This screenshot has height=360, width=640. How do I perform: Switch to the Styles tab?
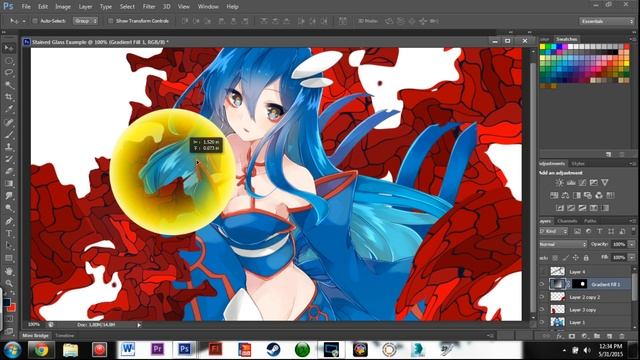point(578,164)
